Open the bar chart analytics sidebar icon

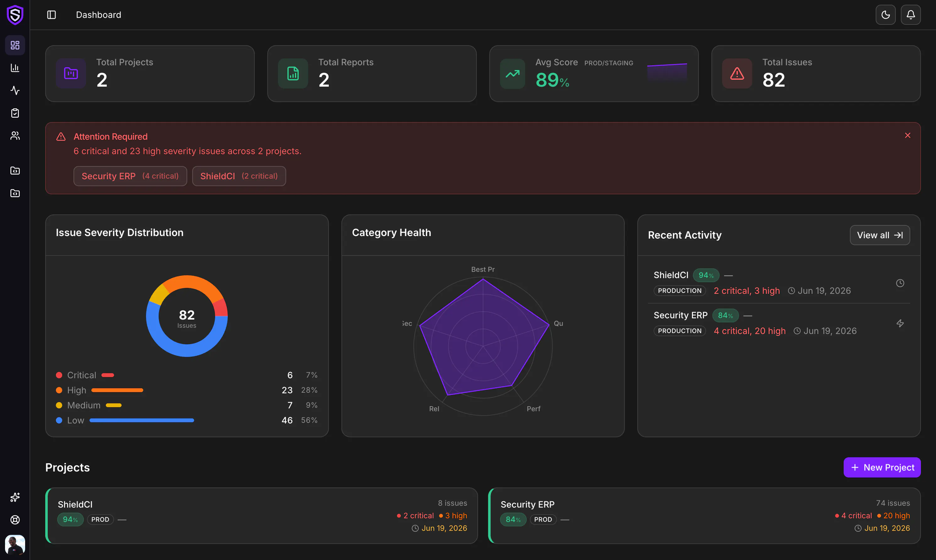(x=15, y=68)
